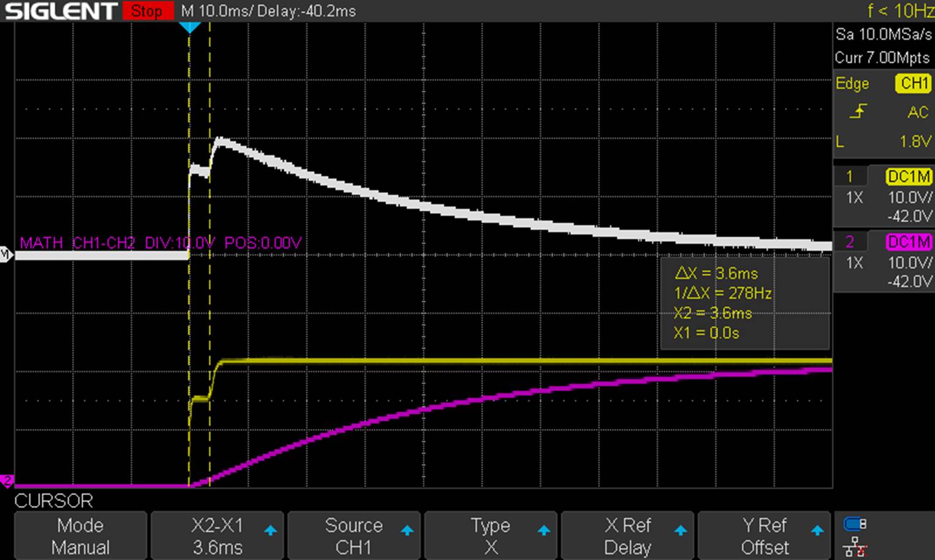Expand the X Ref Delay option
This screenshot has width=935, height=560.
(x=627, y=535)
